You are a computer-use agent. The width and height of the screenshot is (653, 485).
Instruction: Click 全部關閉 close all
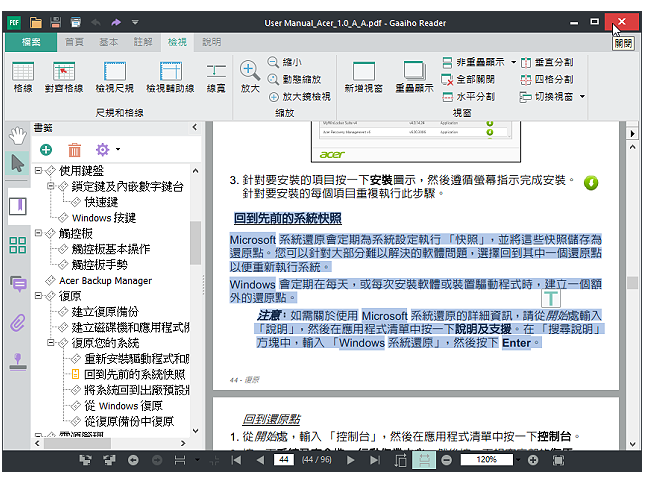(x=468, y=80)
